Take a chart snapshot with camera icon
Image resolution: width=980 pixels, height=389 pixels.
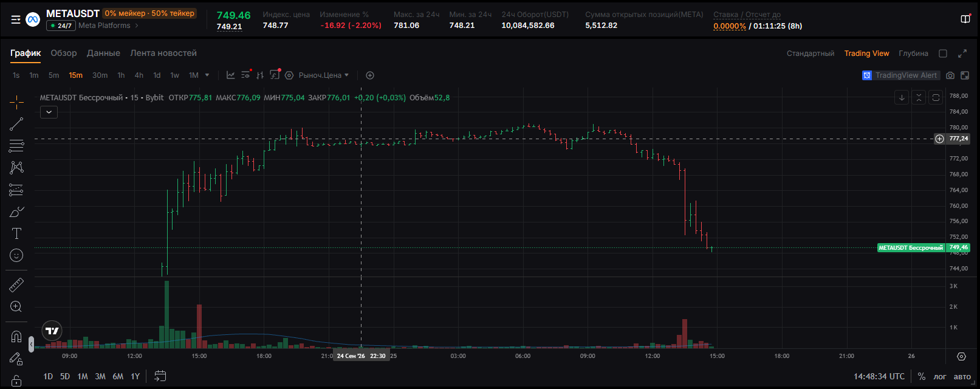(x=950, y=75)
